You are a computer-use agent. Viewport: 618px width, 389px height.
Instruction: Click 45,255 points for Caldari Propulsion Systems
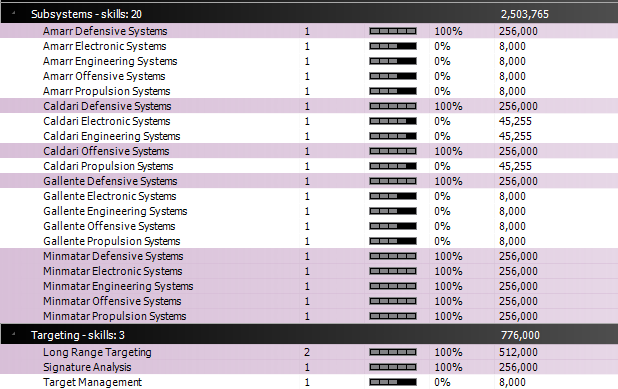coord(515,166)
